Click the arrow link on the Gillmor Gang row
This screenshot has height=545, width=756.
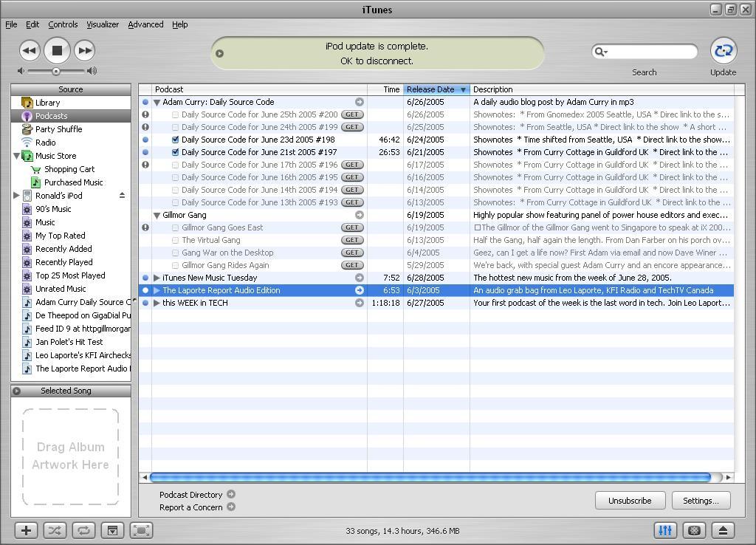(360, 215)
